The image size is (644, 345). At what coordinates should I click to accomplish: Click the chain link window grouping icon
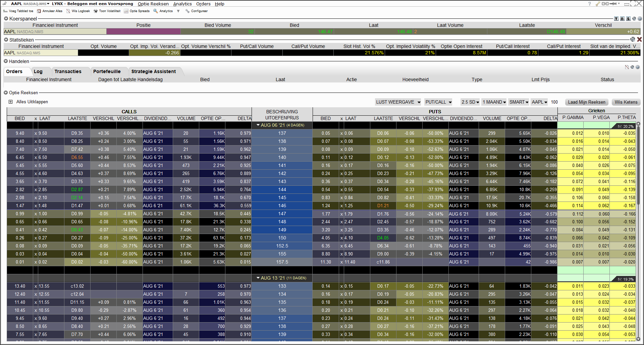(x=605, y=4)
